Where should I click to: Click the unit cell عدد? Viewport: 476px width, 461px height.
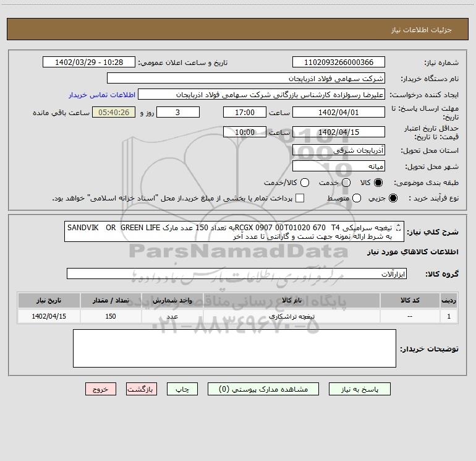click(172, 316)
